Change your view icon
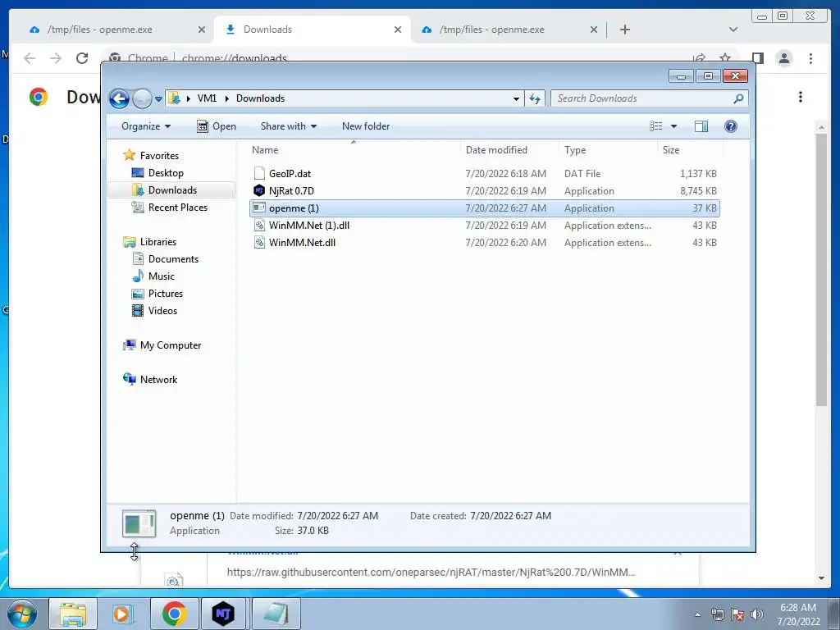The width and height of the screenshot is (840, 630). (655, 126)
